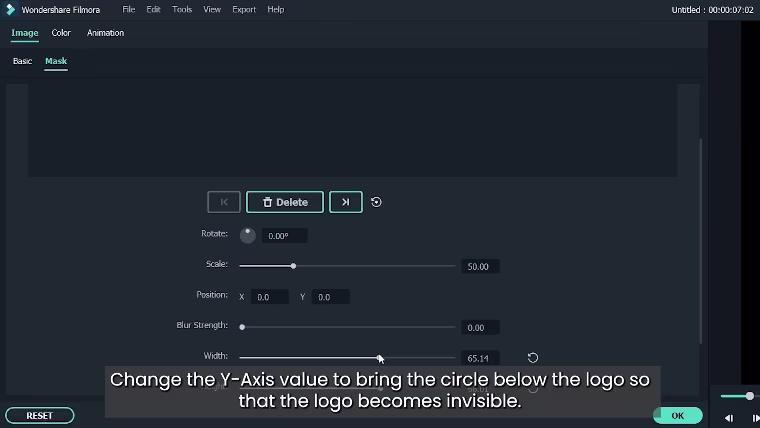Reset mask keyframes with circular arrow icon
This screenshot has height=428, width=760.
click(376, 202)
